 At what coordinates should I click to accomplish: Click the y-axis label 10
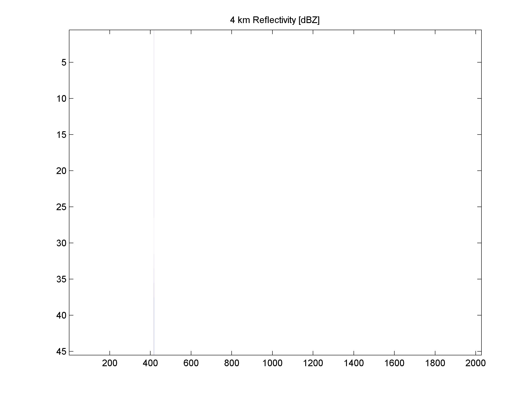(61, 99)
